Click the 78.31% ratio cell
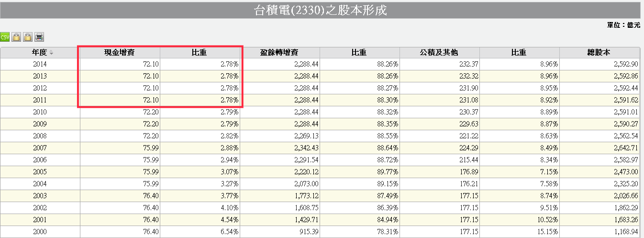 [359, 231]
